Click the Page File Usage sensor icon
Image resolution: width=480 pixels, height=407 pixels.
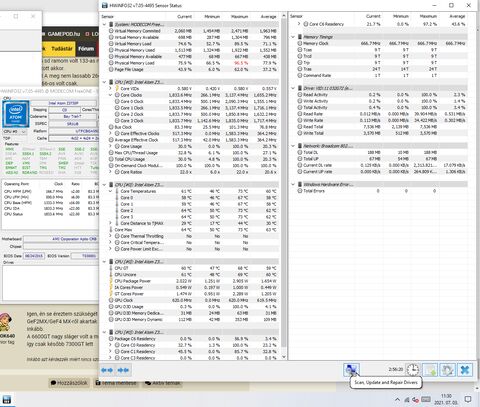click(x=111, y=69)
